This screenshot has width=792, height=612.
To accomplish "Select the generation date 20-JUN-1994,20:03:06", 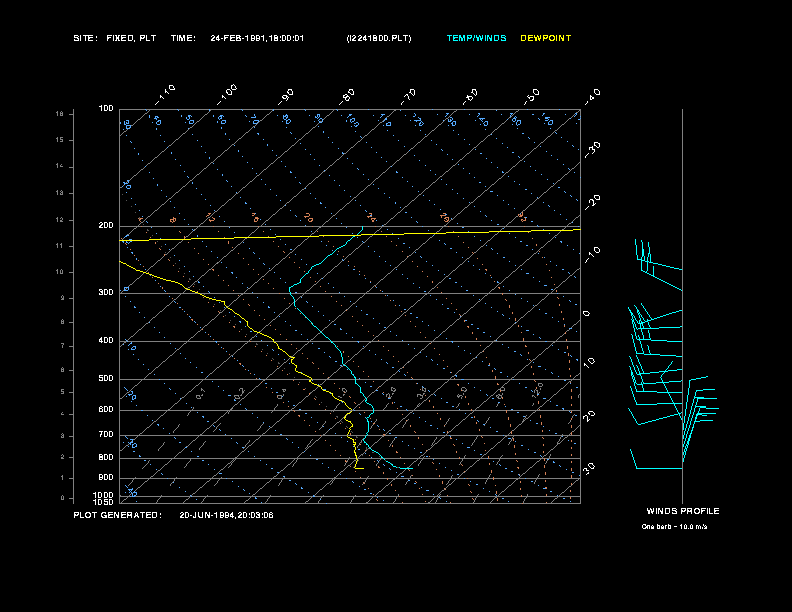I will [226, 515].
